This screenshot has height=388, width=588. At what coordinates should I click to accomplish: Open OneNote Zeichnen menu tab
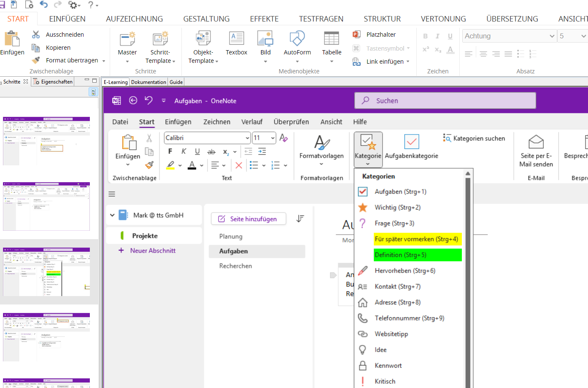pyautogui.click(x=217, y=122)
